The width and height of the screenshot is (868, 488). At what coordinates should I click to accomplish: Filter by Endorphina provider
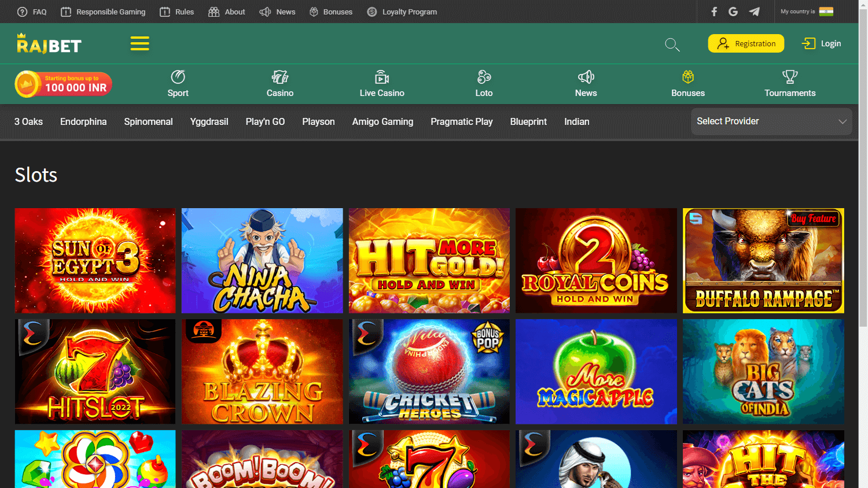(x=83, y=121)
